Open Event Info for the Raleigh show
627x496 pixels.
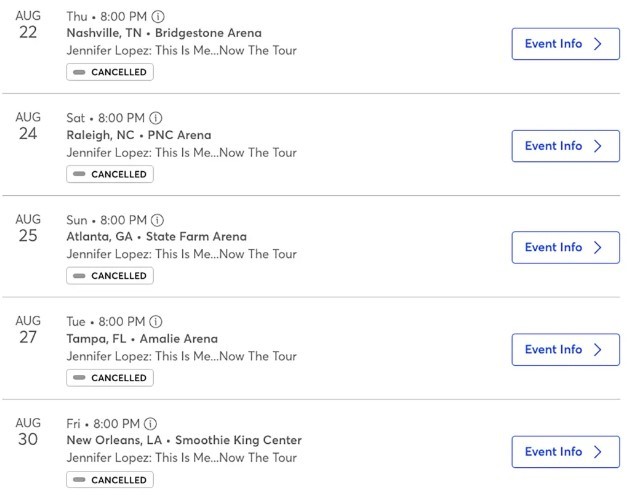click(565, 146)
